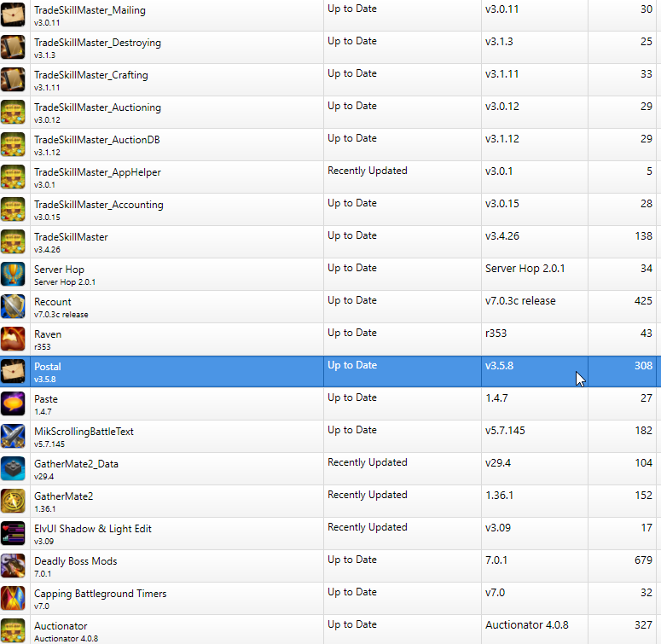Select the ElvUI Shadow & Light Edit name
The image size is (661, 644).
coord(93,529)
